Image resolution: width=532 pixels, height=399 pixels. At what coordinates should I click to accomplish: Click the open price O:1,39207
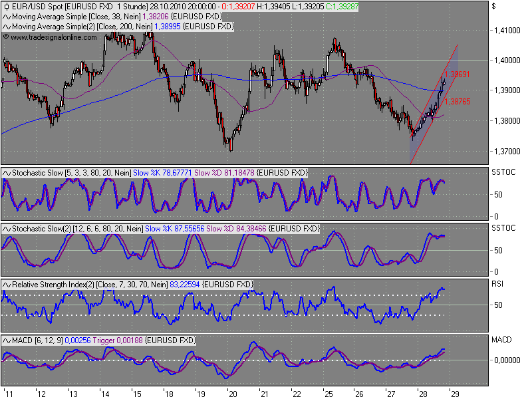click(238, 7)
